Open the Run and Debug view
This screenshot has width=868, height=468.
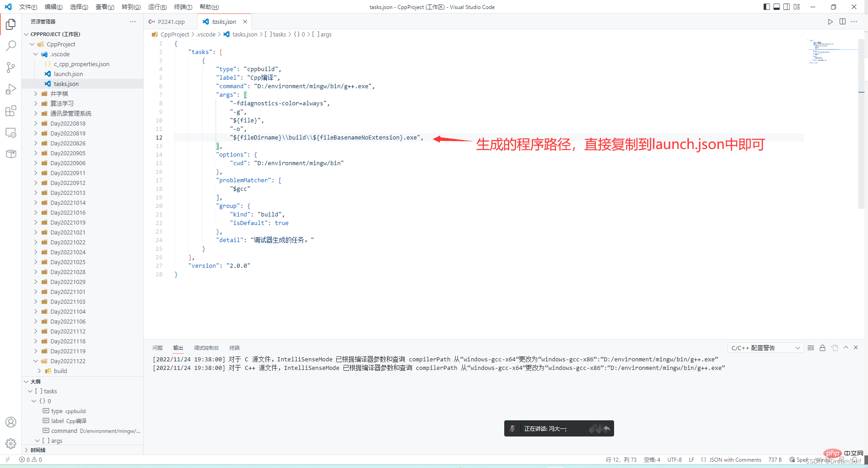click(11, 89)
